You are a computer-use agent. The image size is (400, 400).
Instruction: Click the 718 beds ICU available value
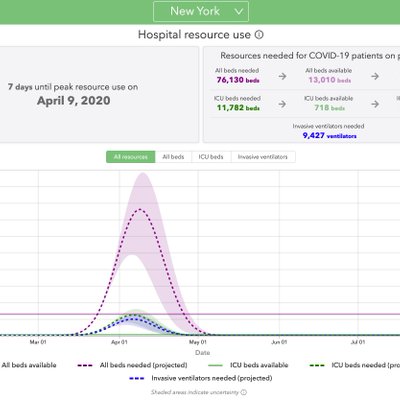click(x=329, y=108)
